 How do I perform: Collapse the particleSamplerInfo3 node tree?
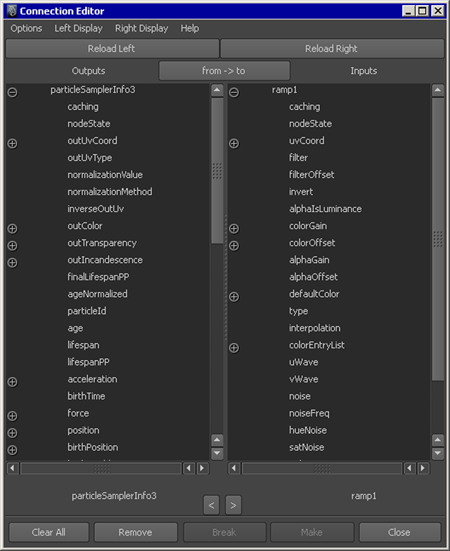[12, 92]
